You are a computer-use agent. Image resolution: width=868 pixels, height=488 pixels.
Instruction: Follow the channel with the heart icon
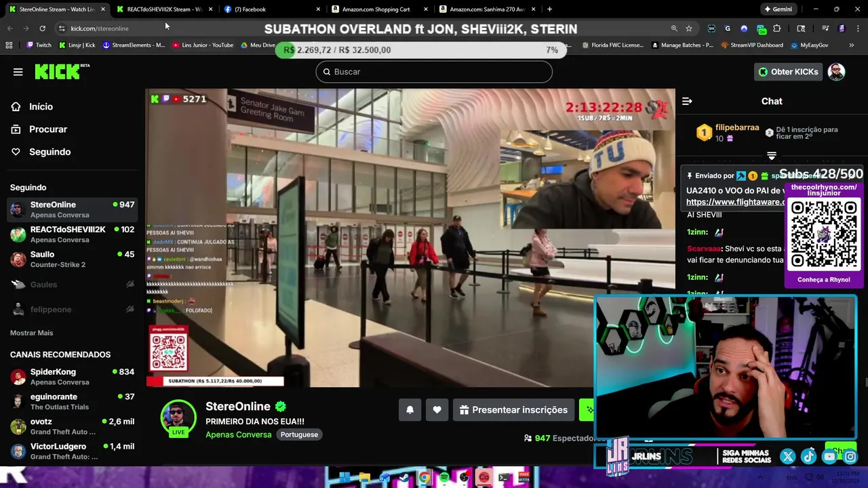click(437, 409)
